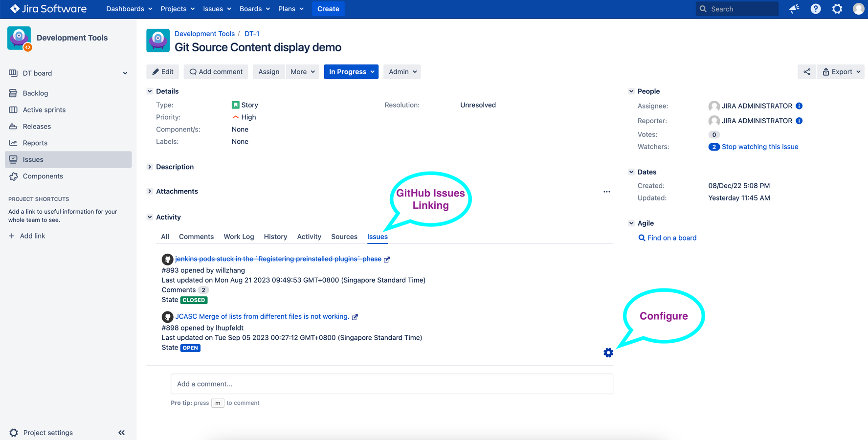Collapse the Dates section
Viewport: 868px width, 440px height.
click(x=631, y=172)
